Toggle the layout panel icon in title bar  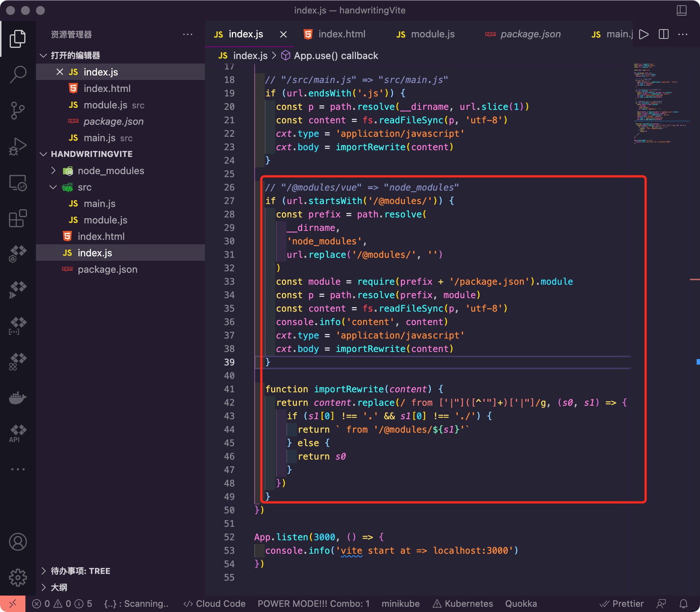681,10
